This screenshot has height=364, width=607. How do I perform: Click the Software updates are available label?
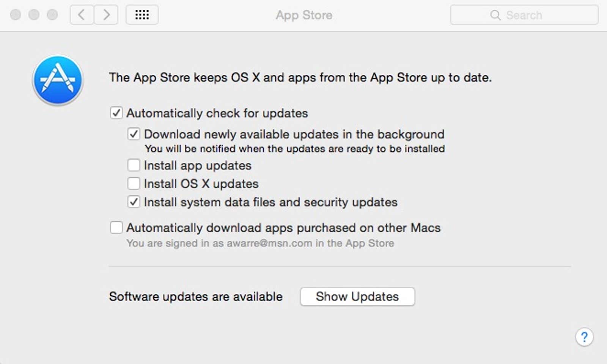[x=196, y=297]
